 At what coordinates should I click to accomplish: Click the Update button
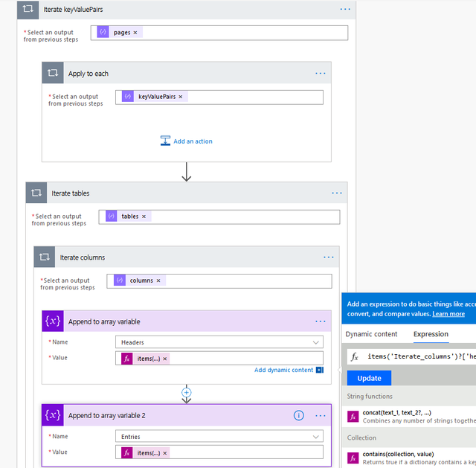point(369,378)
